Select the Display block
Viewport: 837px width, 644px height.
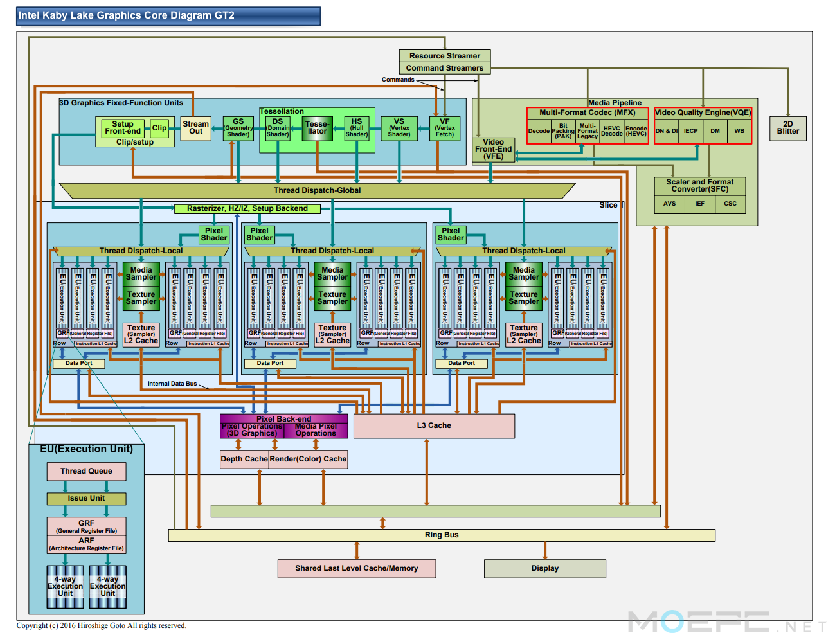click(545, 569)
